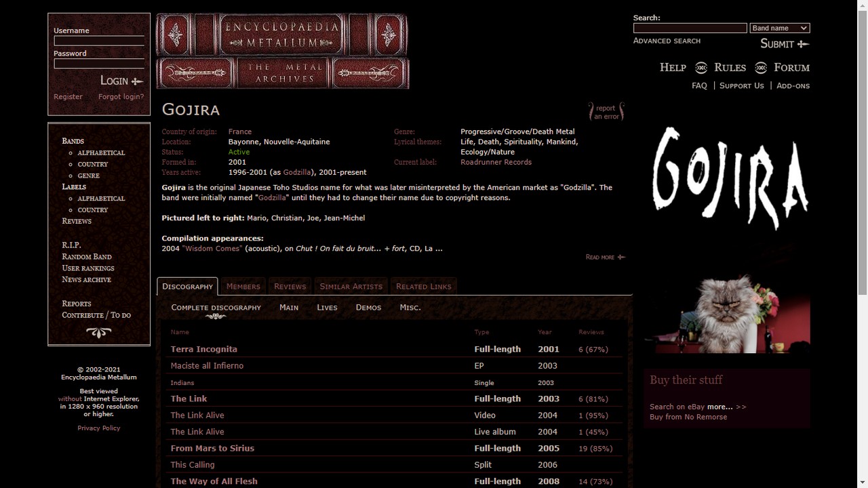The width and height of the screenshot is (868, 488).
Task: Open the Terra Incognita album
Action: pyautogui.click(x=204, y=350)
